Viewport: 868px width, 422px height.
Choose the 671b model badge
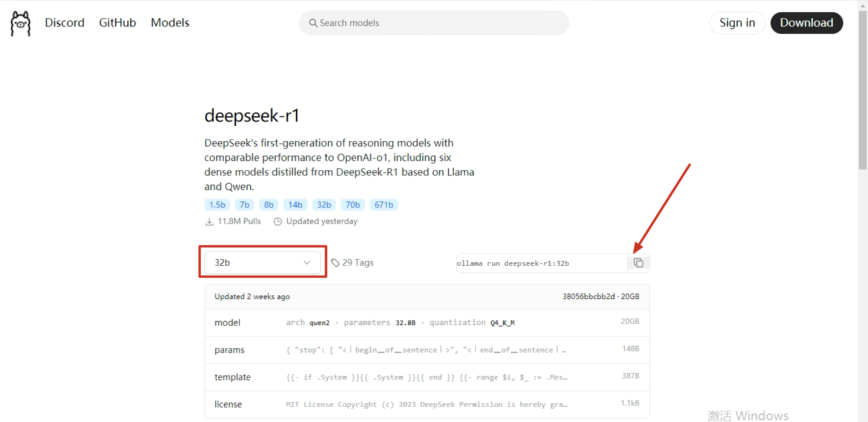(384, 205)
